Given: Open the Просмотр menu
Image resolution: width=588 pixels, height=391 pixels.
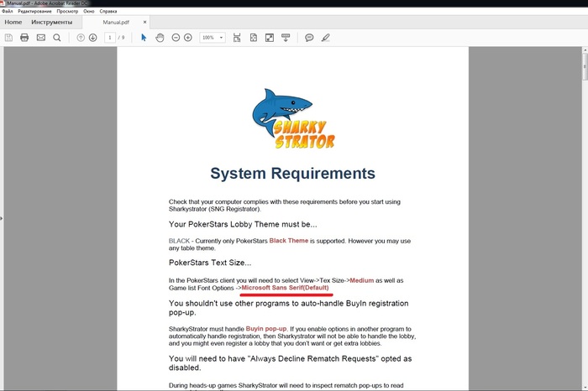Looking at the screenshot, I should [67, 11].
